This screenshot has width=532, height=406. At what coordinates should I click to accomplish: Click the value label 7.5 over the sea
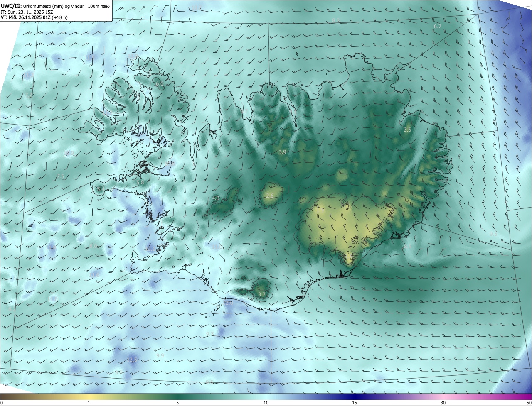60,176
